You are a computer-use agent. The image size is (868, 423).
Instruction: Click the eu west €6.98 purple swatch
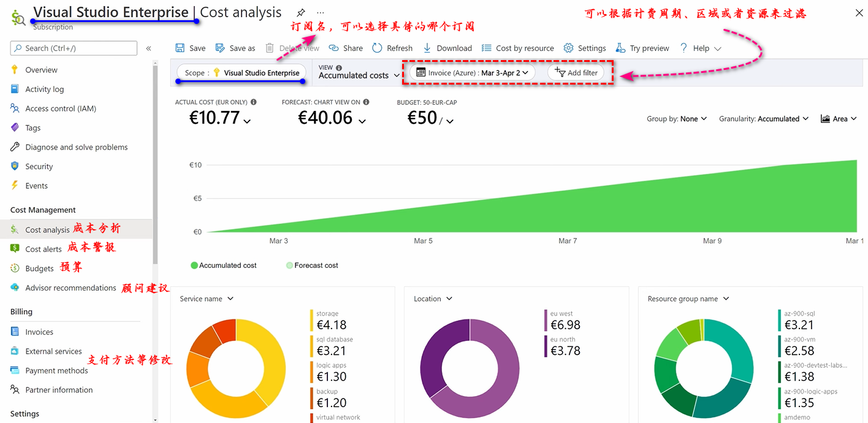click(546, 320)
